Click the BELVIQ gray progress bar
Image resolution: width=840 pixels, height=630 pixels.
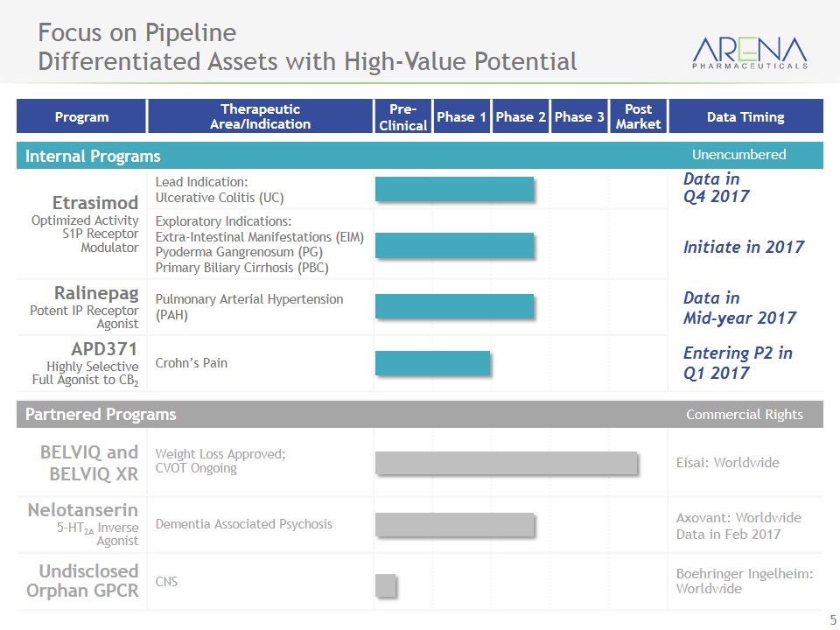(x=506, y=463)
